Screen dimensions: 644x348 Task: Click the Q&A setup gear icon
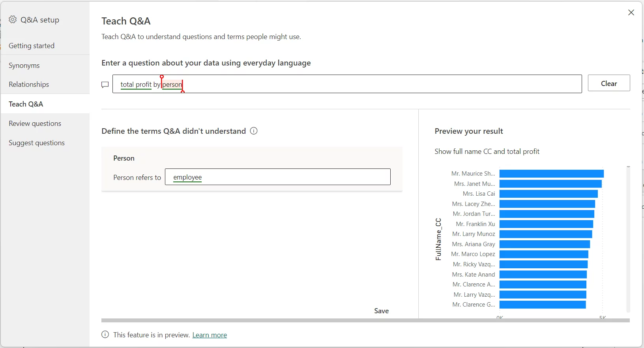[13, 20]
